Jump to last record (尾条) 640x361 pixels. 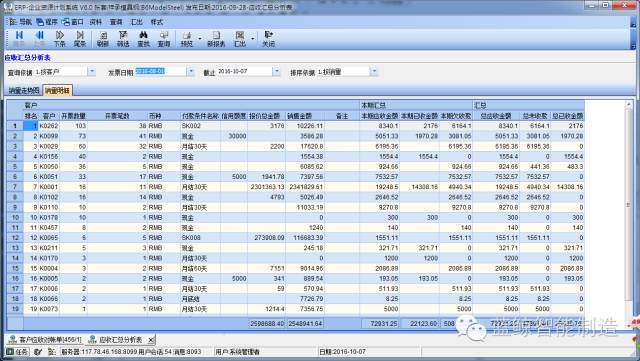click(x=80, y=39)
